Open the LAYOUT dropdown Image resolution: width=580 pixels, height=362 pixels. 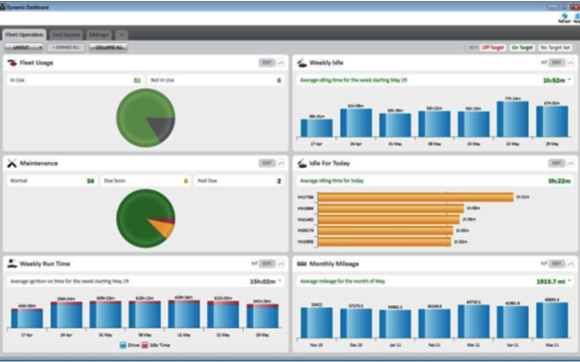pyautogui.click(x=24, y=48)
